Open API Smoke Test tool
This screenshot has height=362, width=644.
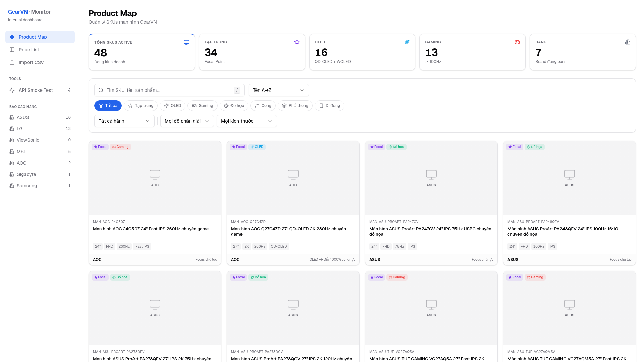coord(40,90)
